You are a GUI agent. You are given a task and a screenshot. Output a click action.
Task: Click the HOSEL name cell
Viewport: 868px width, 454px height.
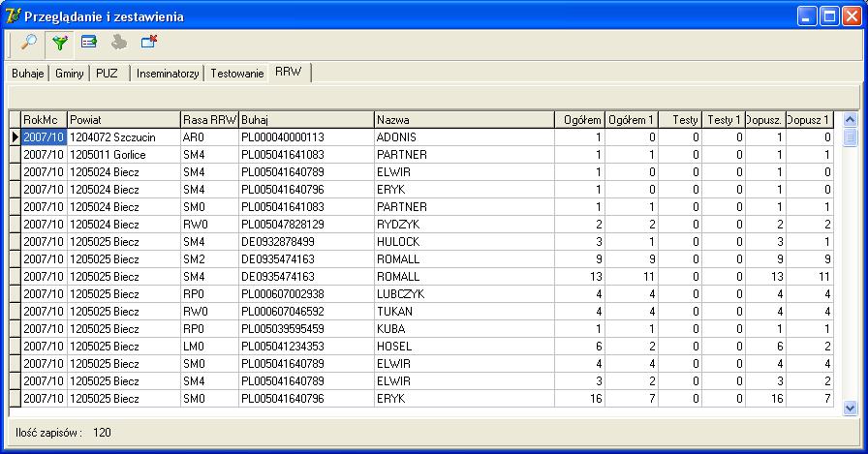click(464, 347)
